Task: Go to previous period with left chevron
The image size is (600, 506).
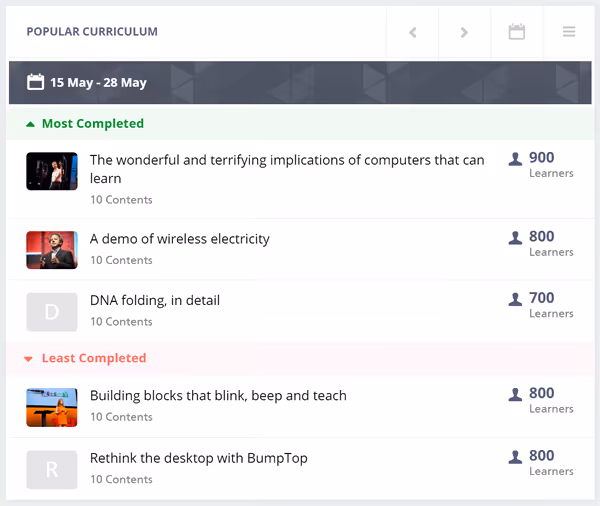Action: tap(412, 32)
